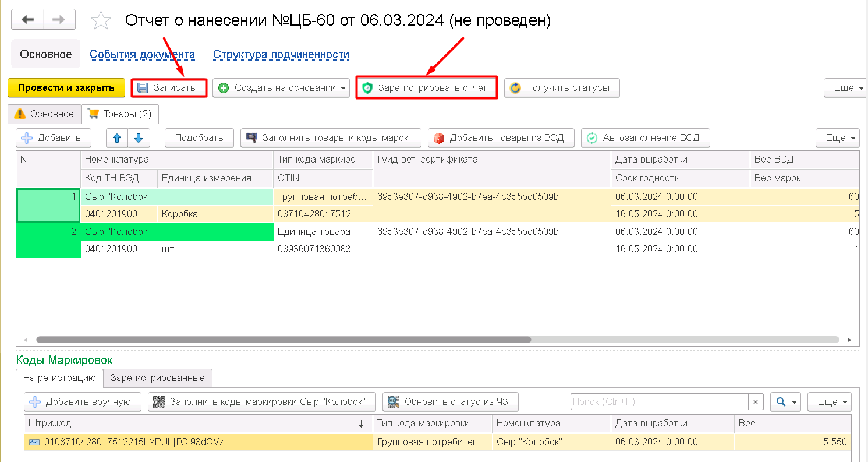Open События документа link
Image resolution: width=868 pixels, height=462 pixels.
click(142, 54)
